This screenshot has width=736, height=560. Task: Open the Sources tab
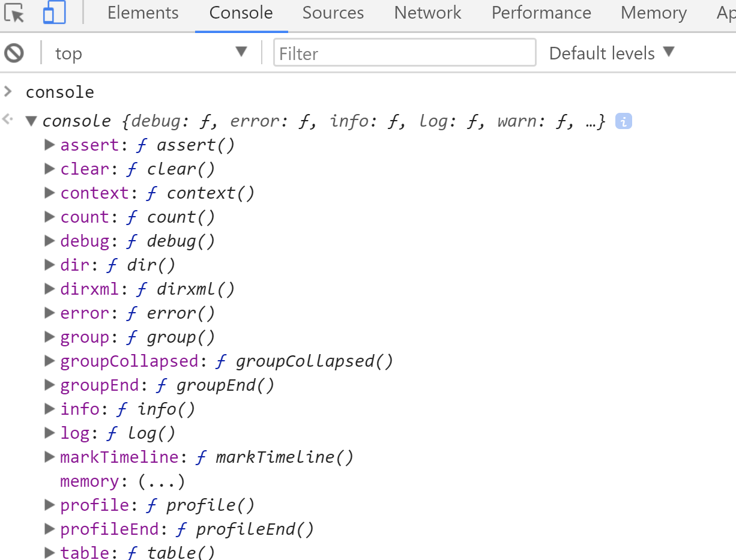pos(333,13)
